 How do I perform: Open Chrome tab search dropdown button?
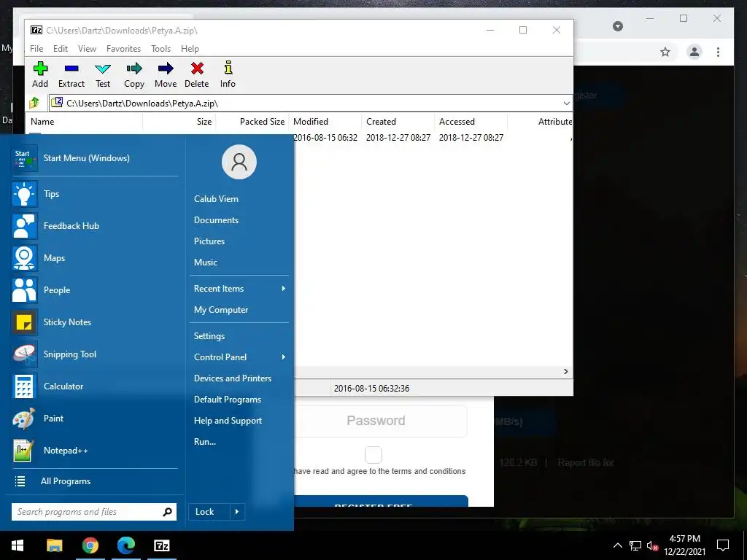click(618, 26)
